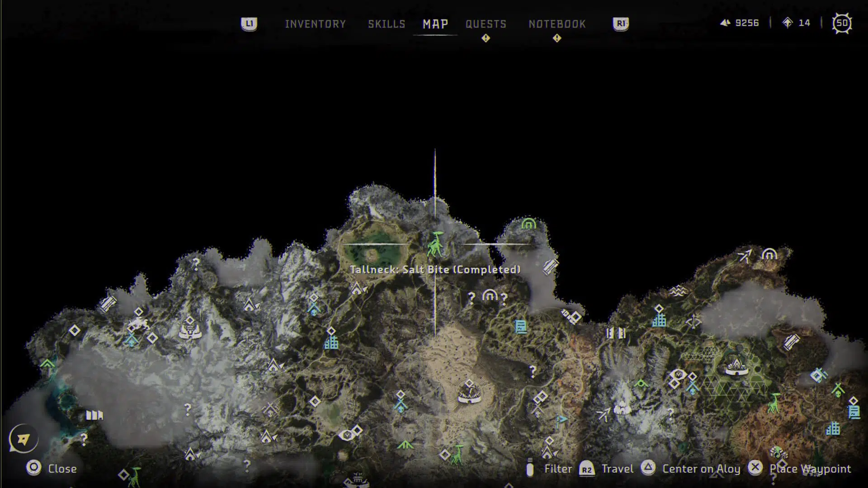Click the R1 next-tab button
868x488 pixels.
pos(621,24)
